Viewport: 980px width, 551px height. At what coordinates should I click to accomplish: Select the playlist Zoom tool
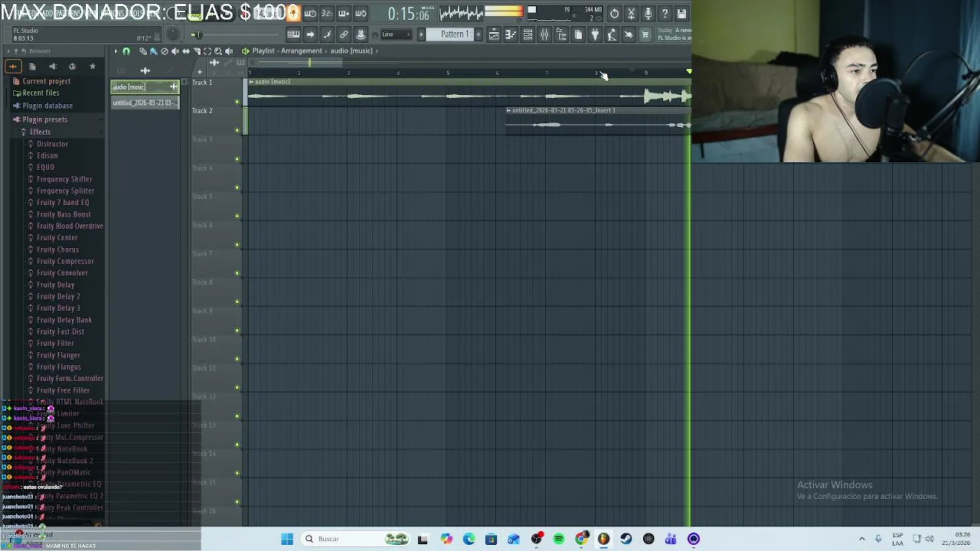click(x=218, y=51)
